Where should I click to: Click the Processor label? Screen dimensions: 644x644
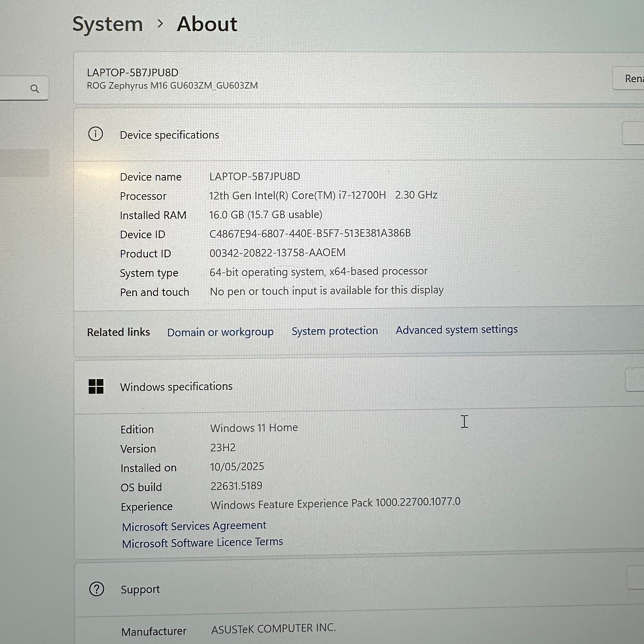[x=143, y=196]
